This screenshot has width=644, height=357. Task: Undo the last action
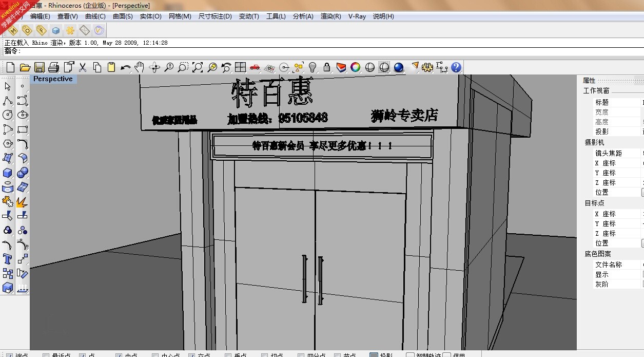126,67
